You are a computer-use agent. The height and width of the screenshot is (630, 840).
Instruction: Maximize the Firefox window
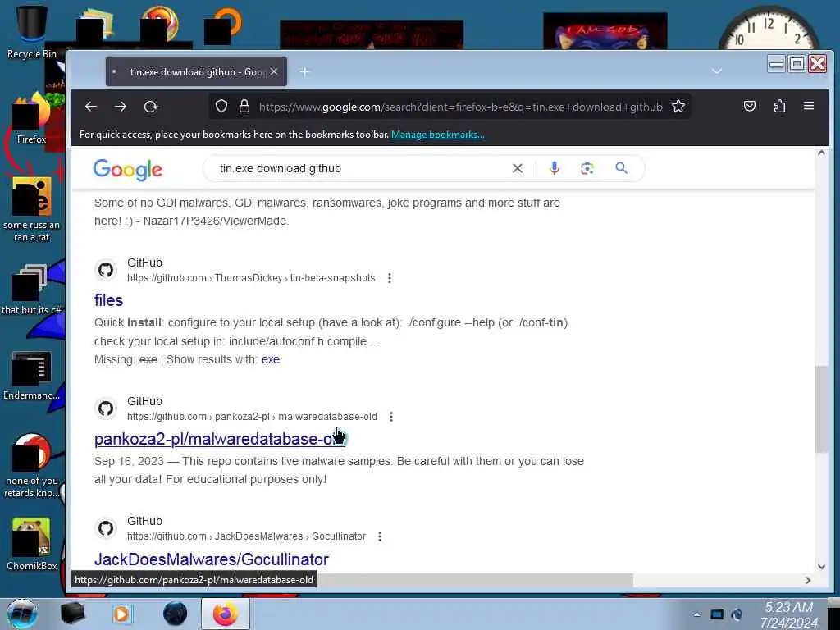(x=797, y=64)
